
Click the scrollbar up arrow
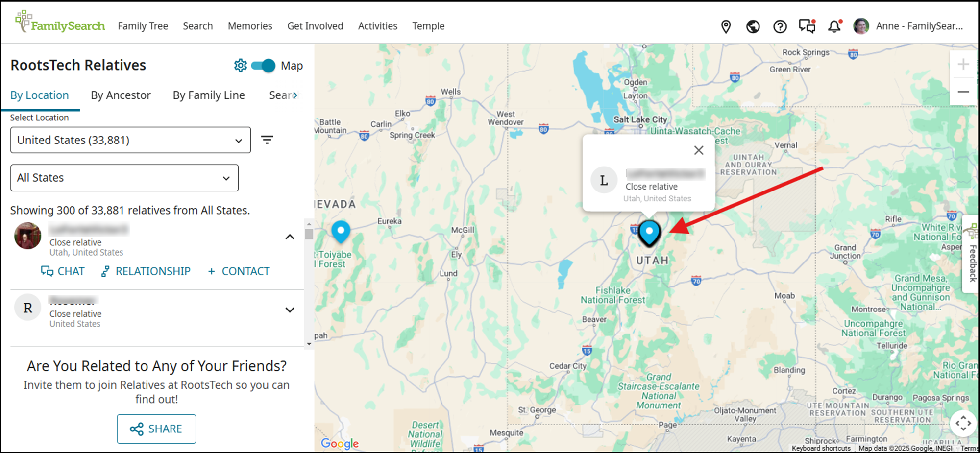coord(309,223)
